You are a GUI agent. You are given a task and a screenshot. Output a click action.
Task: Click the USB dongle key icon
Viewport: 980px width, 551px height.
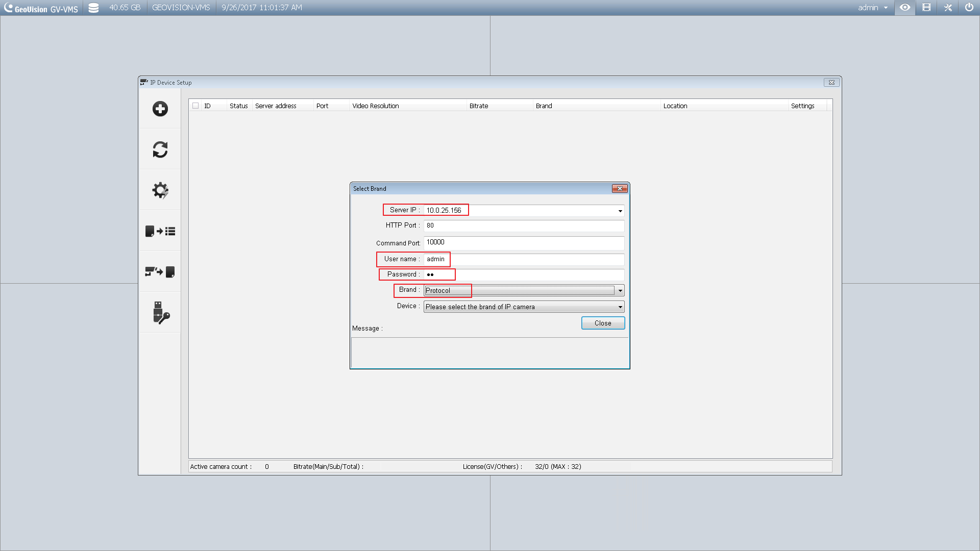(x=160, y=313)
